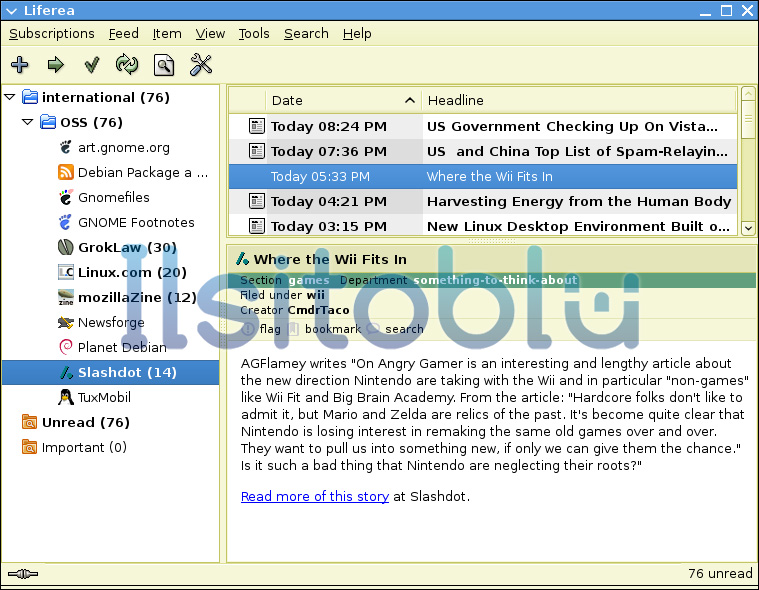Screen dimensions: 759x590
Task: Click the Important search folder icon
Action: tap(29, 447)
